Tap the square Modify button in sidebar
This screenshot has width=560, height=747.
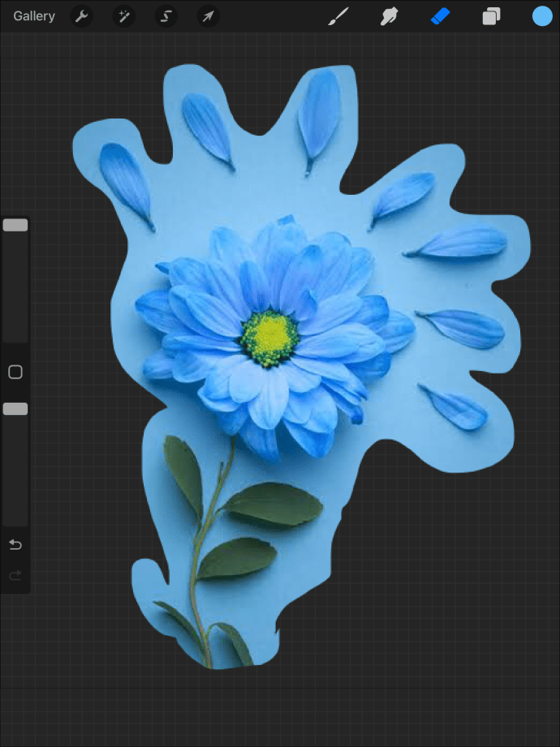click(x=15, y=372)
